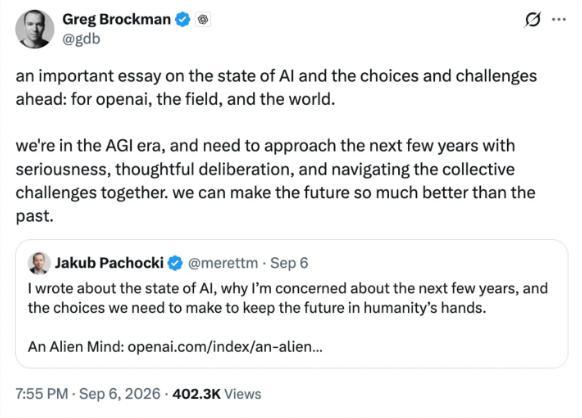Click the 'we're in the AGI era' paragraph
The width and height of the screenshot is (582, 418).
[275, 181]
